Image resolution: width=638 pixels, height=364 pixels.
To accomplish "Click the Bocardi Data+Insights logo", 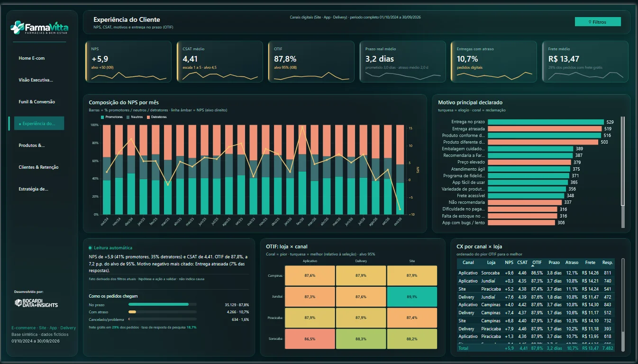I will point(36,303).
